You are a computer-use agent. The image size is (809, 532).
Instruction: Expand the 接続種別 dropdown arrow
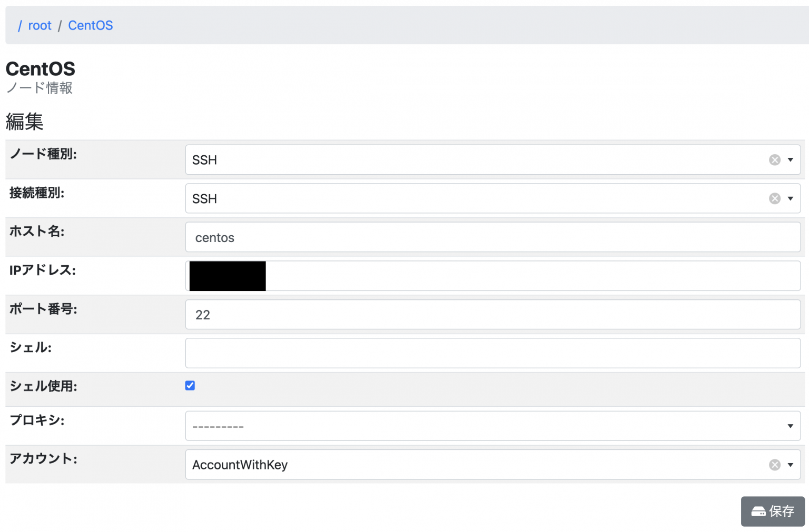pos(790,198)
